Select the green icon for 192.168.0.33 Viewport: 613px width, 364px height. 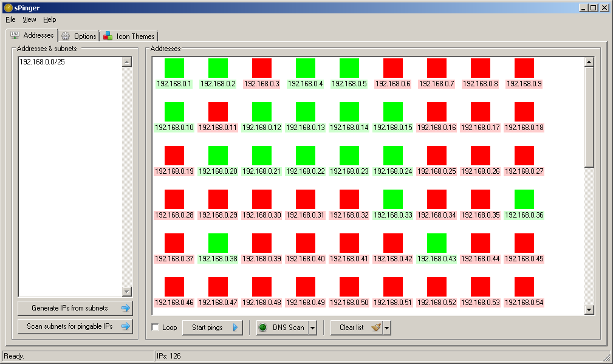pyautogui.click(x=393, y=199)
